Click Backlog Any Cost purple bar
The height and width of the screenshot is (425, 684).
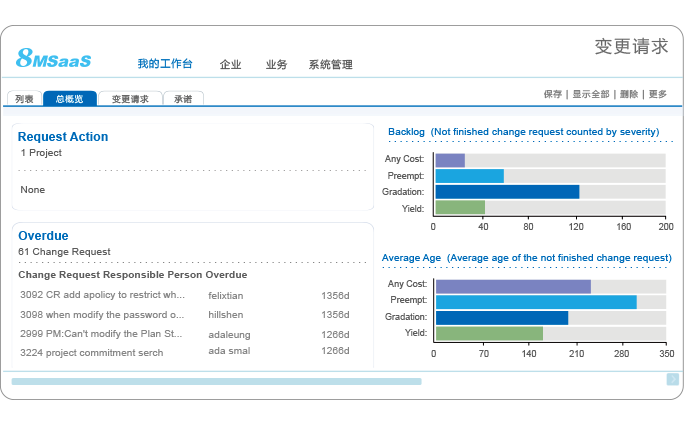(x=450, y=160)
